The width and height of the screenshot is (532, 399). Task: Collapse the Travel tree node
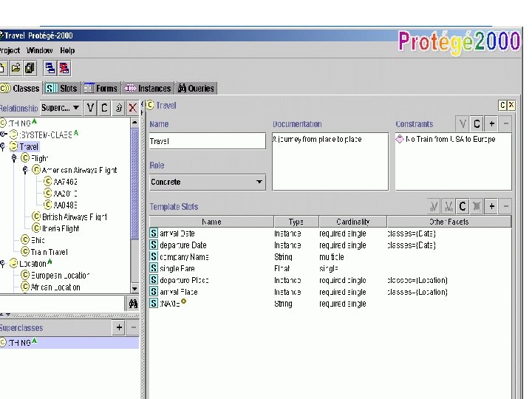(x=3, y=147)
